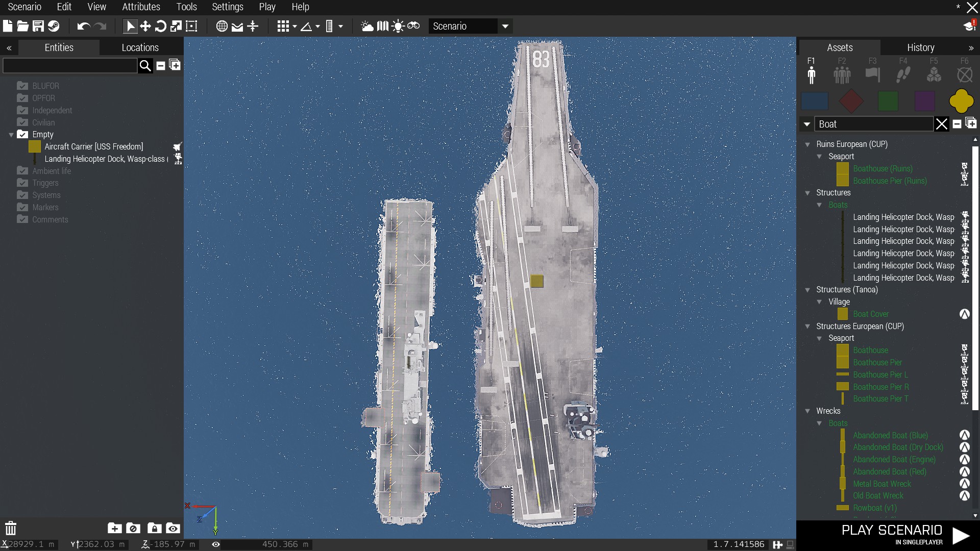Open the Scenario phase dropdown
The image size is (980, 551).
[471, 26]
